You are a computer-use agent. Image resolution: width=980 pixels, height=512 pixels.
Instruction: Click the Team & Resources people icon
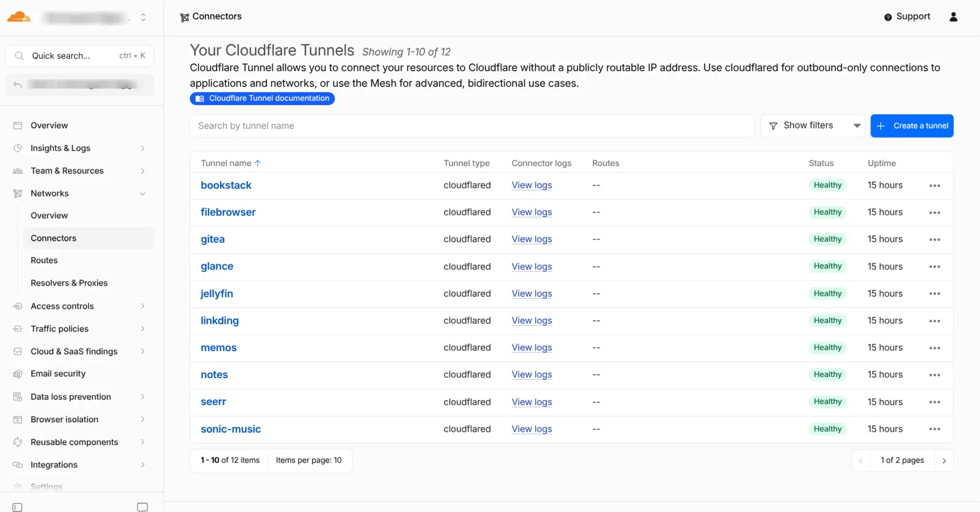pos(18,171)
